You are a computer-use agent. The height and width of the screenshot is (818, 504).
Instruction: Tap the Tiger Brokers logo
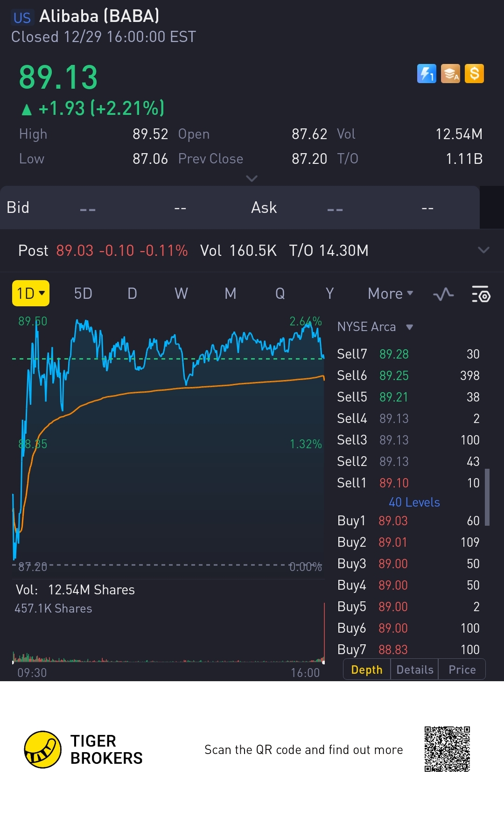click(x=83, y=749)
